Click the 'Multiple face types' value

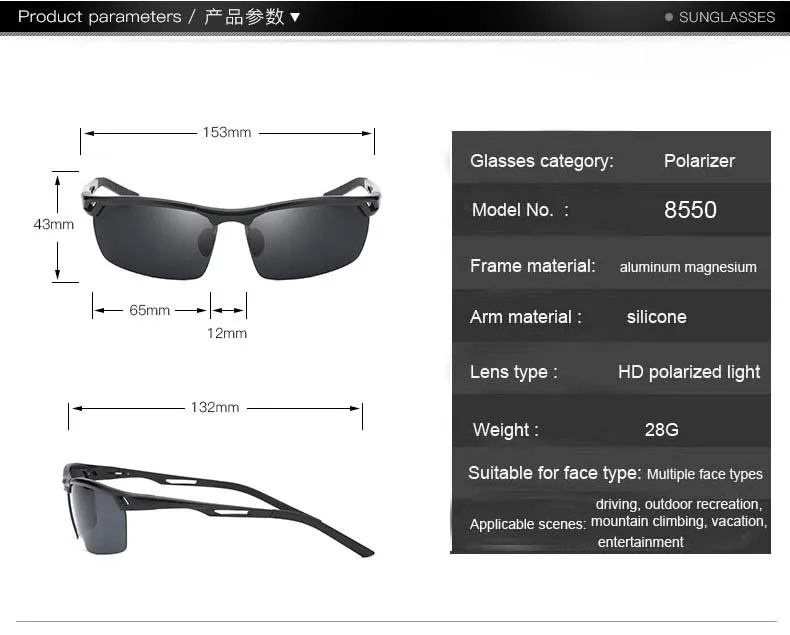pos(704,474)
